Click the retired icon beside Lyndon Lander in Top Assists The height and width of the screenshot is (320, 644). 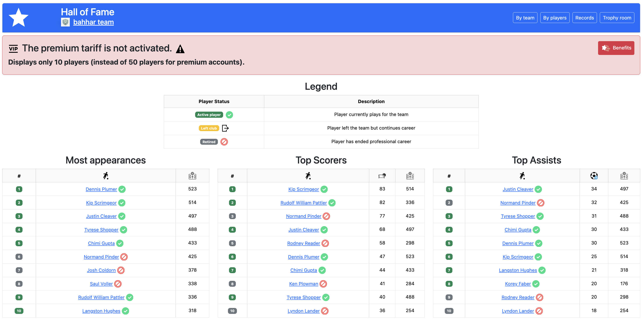[539, 311]
